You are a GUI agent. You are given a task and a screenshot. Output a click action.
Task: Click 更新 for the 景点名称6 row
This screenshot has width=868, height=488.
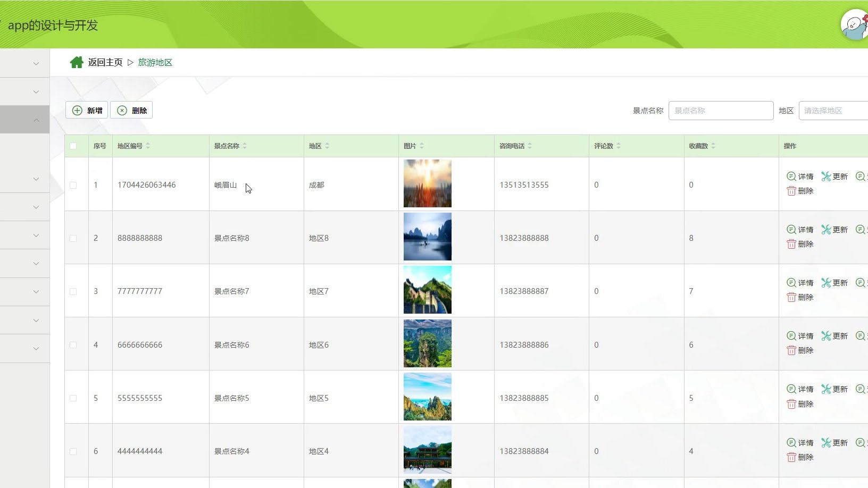834,336
